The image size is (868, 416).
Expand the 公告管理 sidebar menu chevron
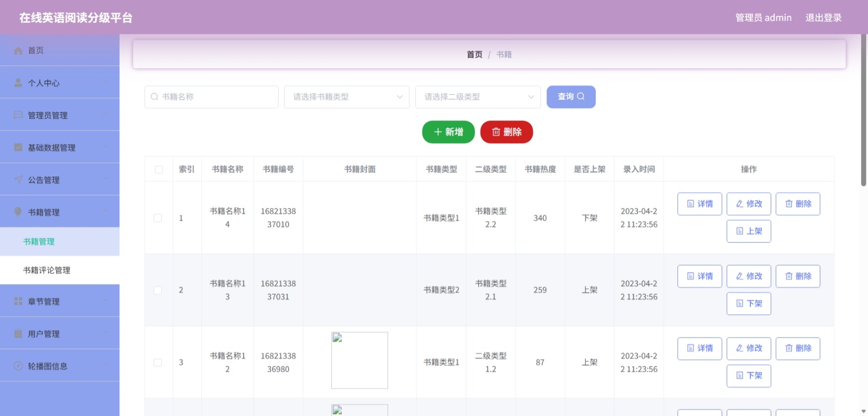point(105,179)
